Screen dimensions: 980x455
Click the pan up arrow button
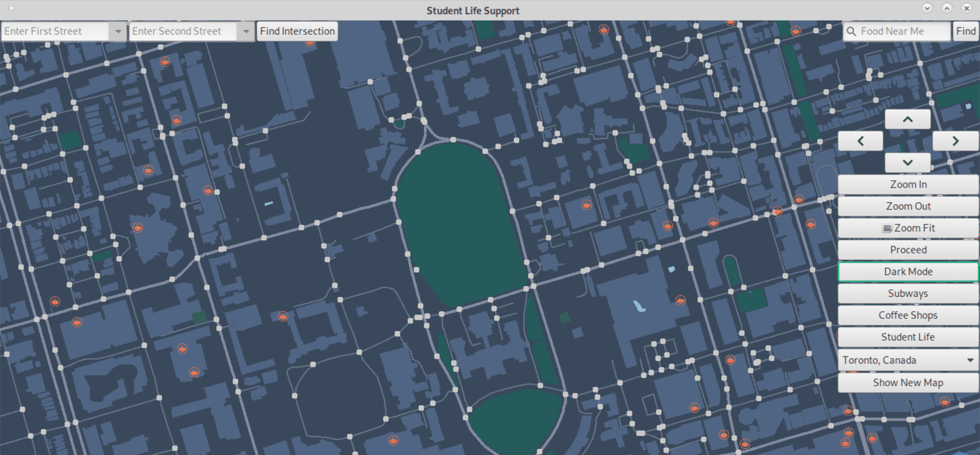[x=907, y=120]
